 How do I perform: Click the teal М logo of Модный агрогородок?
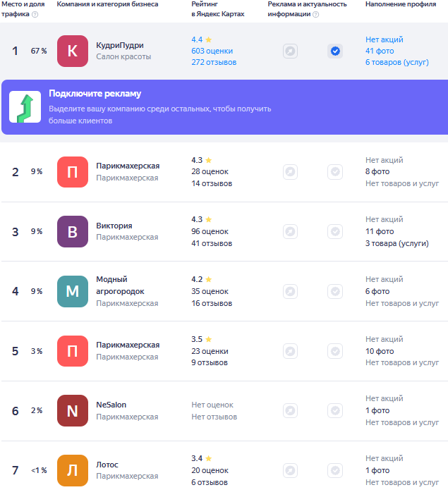[x=73, y=291]
